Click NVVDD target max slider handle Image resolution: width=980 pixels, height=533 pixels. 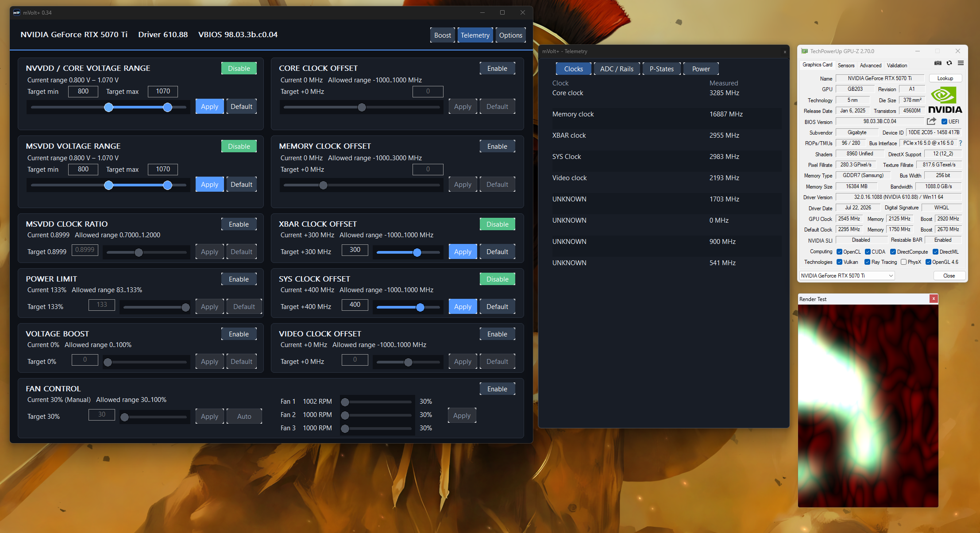pyautogui.click(x=167, y=107)
